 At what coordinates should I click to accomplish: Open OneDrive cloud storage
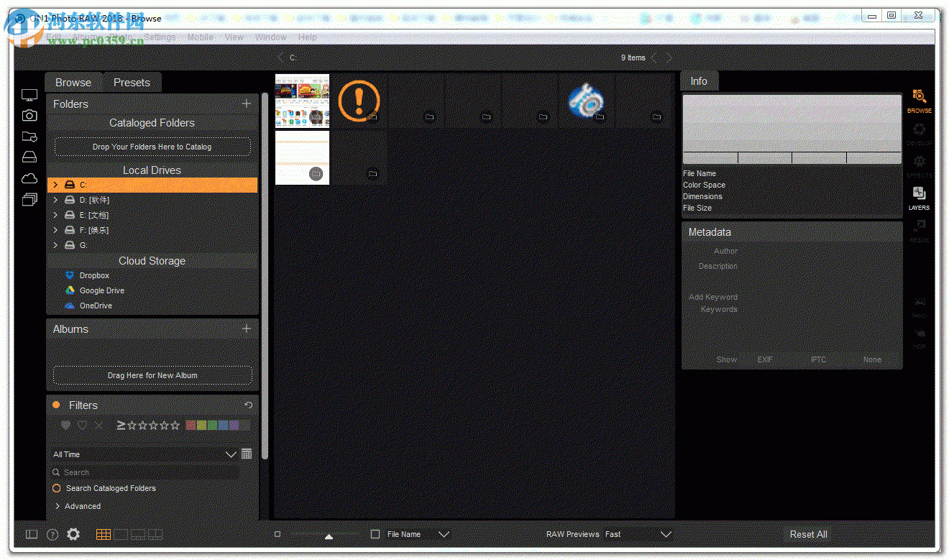tap(96, 306)
